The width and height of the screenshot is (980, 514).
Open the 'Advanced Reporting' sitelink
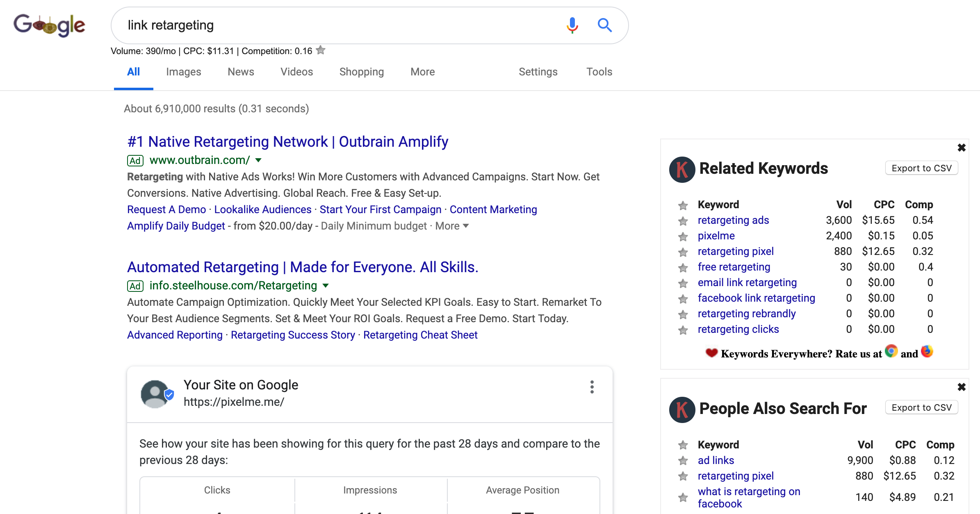[175, 335]
